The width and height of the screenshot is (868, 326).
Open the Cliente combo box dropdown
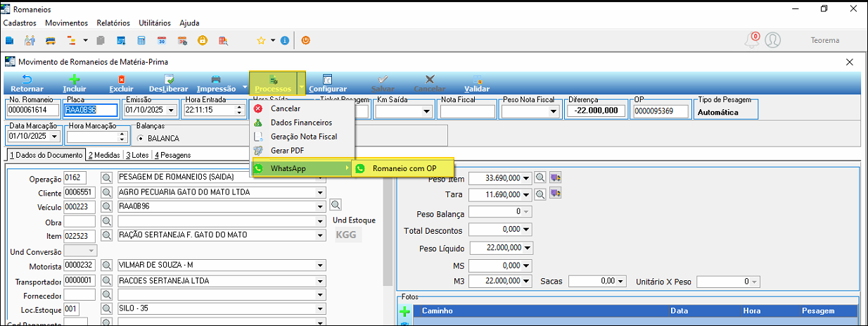click(x=321, y=192)
